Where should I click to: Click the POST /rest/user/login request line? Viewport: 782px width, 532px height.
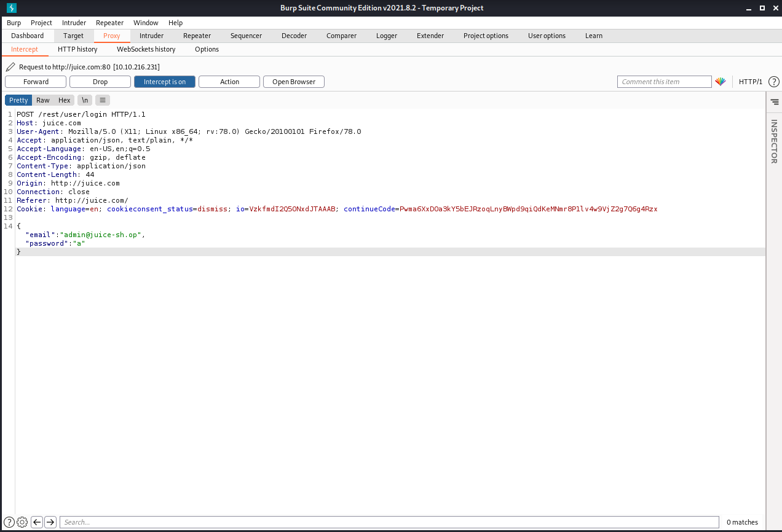point(81,114)
